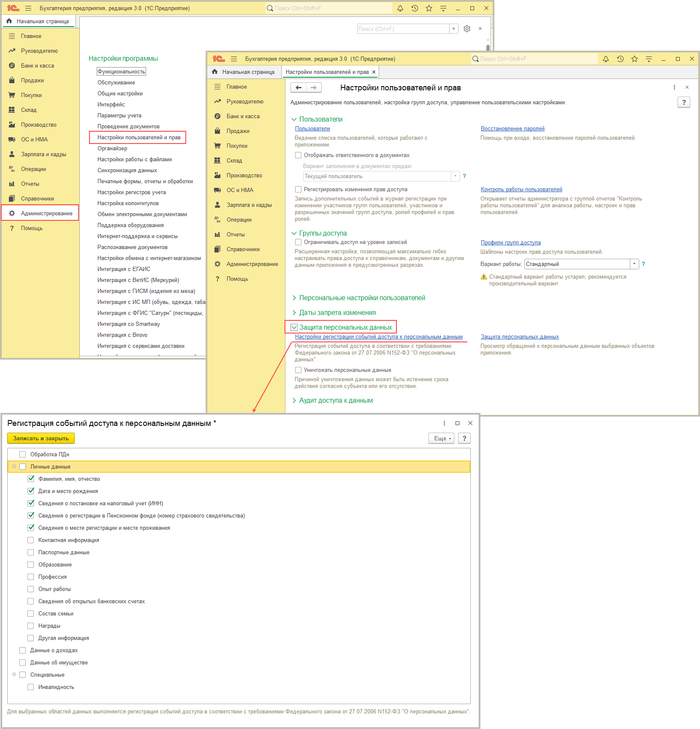Go back with the left arrow button
The height and width of the screenshot is (729, 700).
point(298,88)
